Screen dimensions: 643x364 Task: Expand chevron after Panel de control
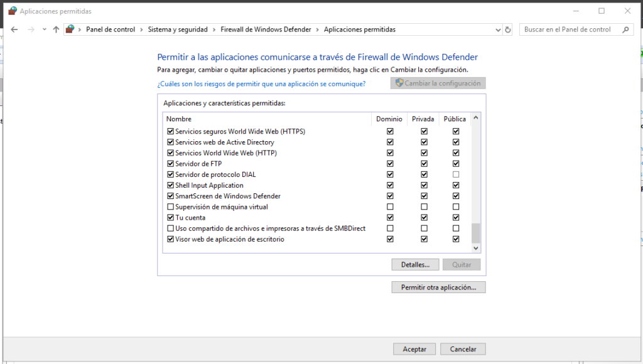point(141,29)
